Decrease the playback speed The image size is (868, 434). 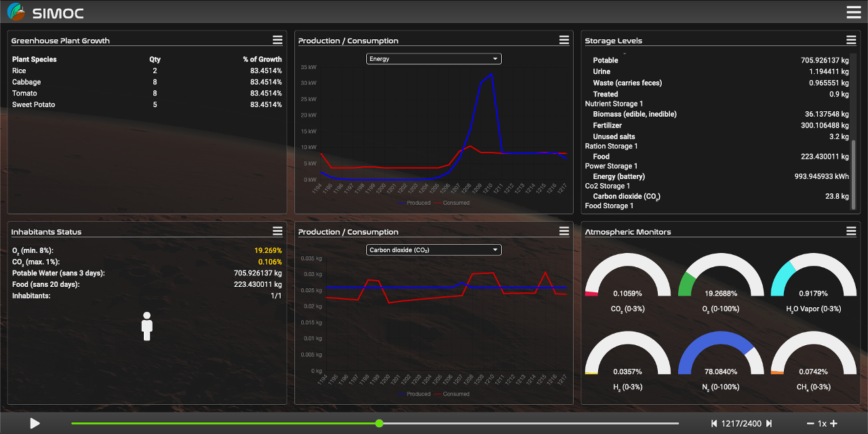click(x=810, y=424)
